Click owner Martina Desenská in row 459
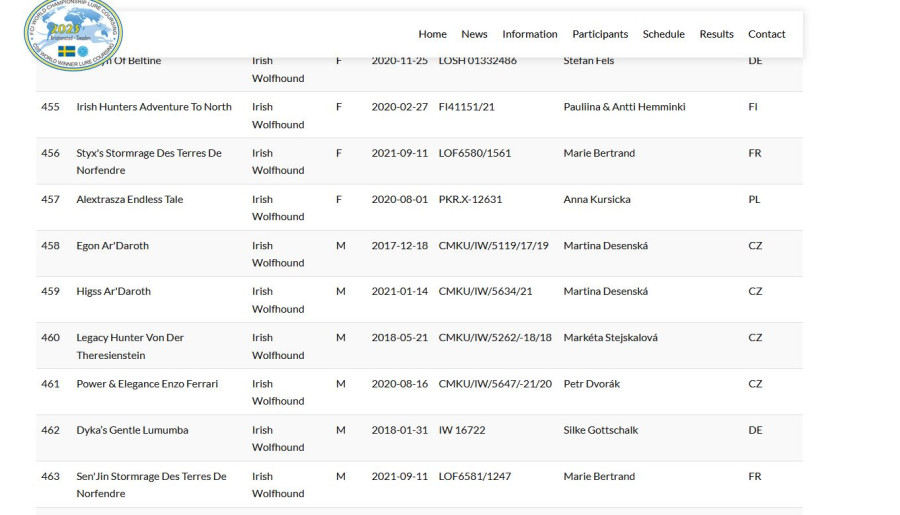Image resolution: width=900 pixels, height=515 pixels. coord(606,291)
